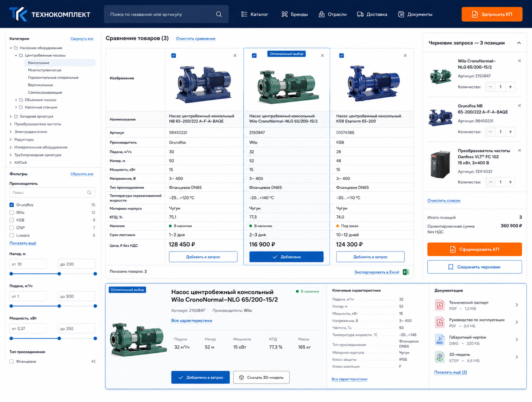The height and width of the screenshot is (402, 532).
Task: Adjust the Подача upper range slider handle
Action: (95, 306)
